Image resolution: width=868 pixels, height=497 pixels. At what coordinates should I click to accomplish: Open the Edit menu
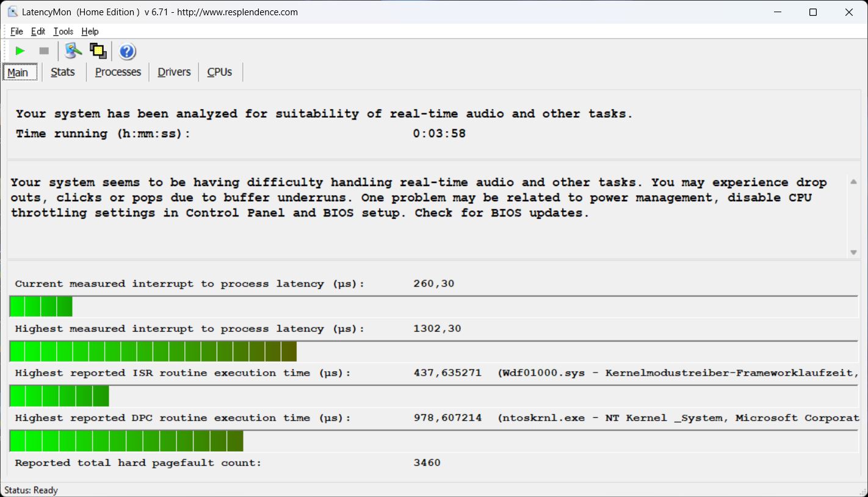pyautogui.click(x=38, y=32)
